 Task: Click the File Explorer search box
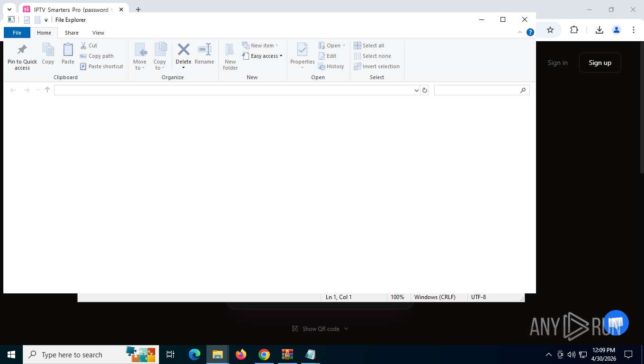pos(482,90)
